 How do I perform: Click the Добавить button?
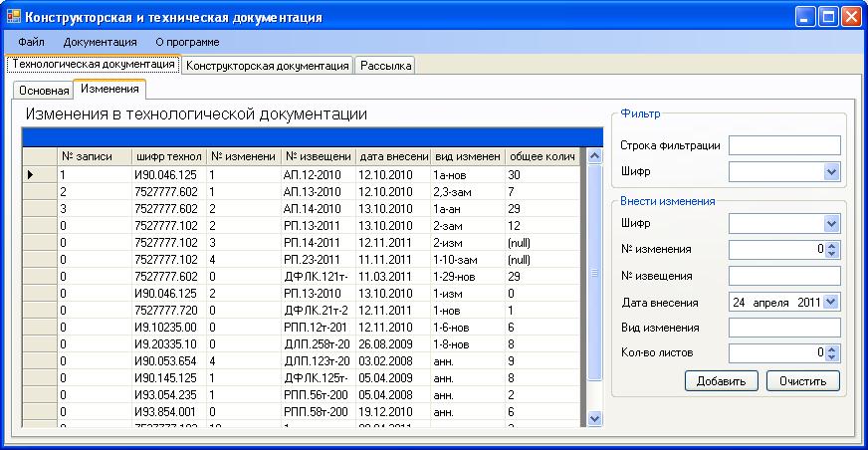click(722, 381)
